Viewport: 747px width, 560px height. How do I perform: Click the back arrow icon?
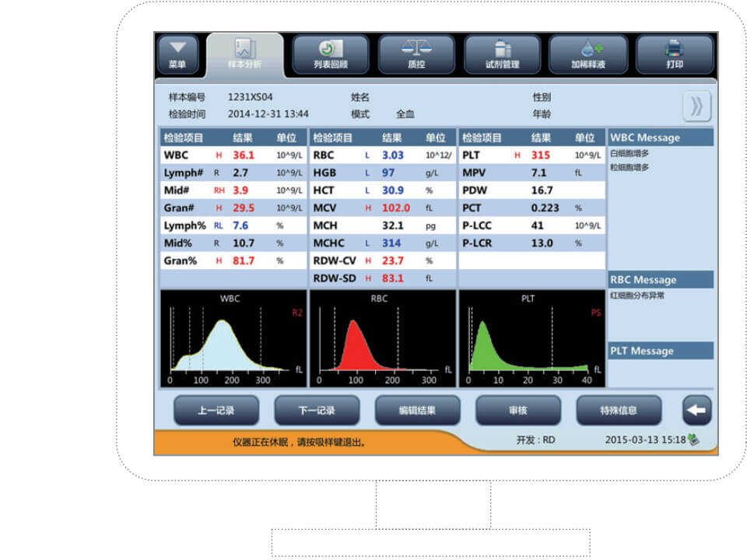696,410
